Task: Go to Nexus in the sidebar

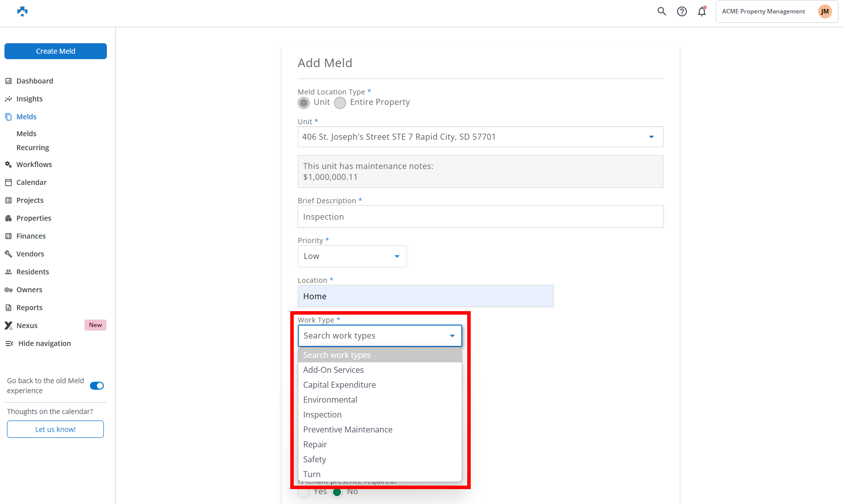Action: pyautogui.click(x=27, y=326)
